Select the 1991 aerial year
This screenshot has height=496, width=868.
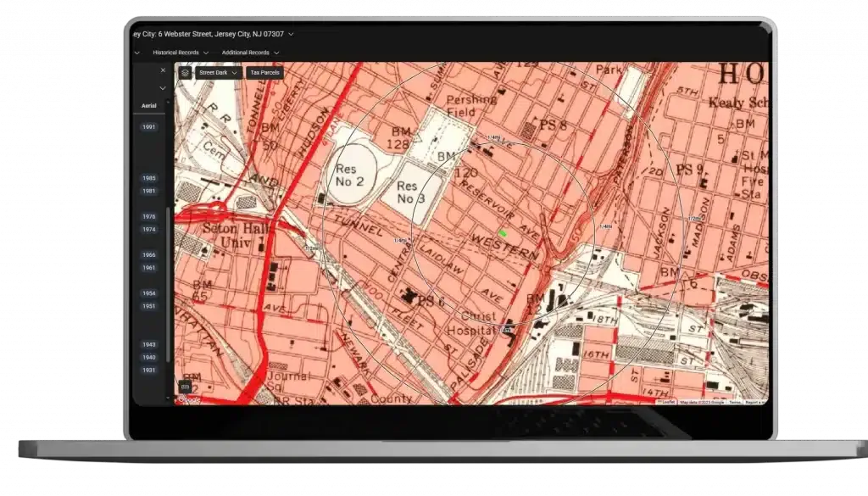tap(149, 127)
